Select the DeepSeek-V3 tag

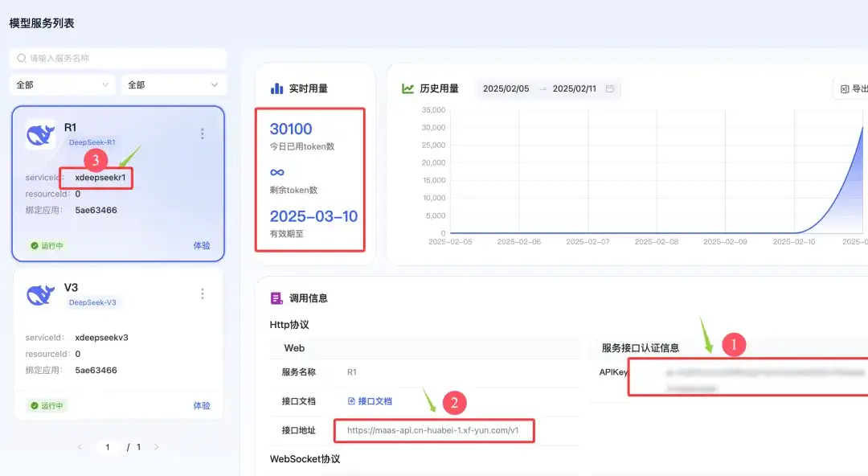tap(92, 302)
